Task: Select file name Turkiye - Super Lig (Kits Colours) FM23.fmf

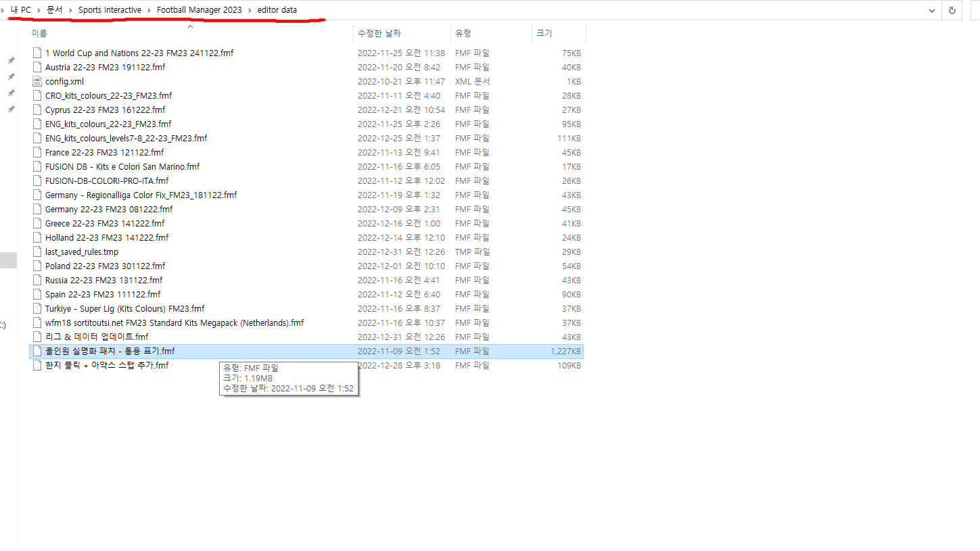Action: click(x=124, y=308)
